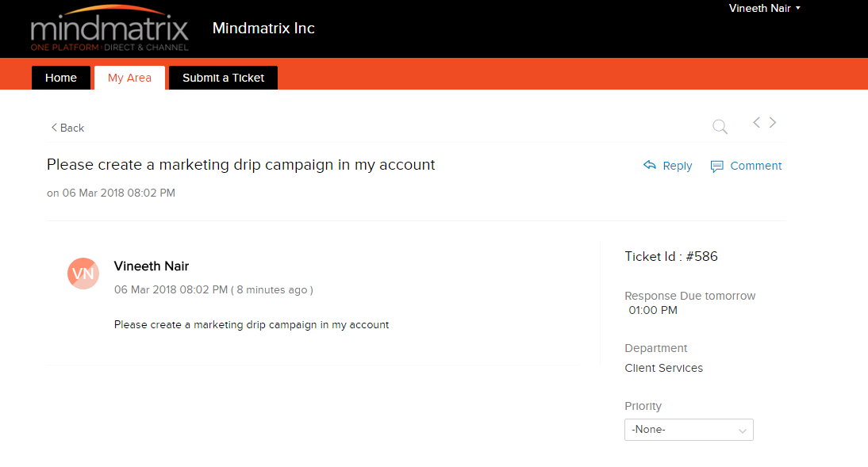Click the Priority dropdown chevron

[x=743, y=431]
